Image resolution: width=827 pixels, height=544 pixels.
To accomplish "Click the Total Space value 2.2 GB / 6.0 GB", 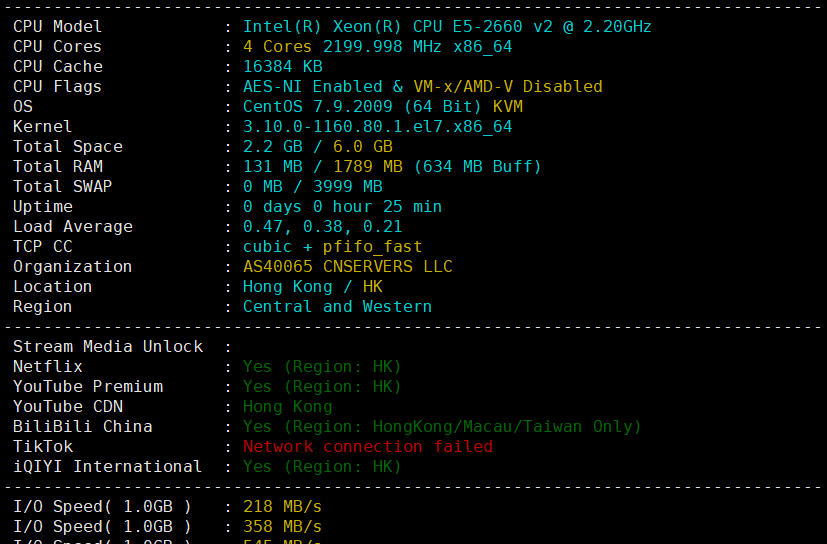I will pos(318,147).
